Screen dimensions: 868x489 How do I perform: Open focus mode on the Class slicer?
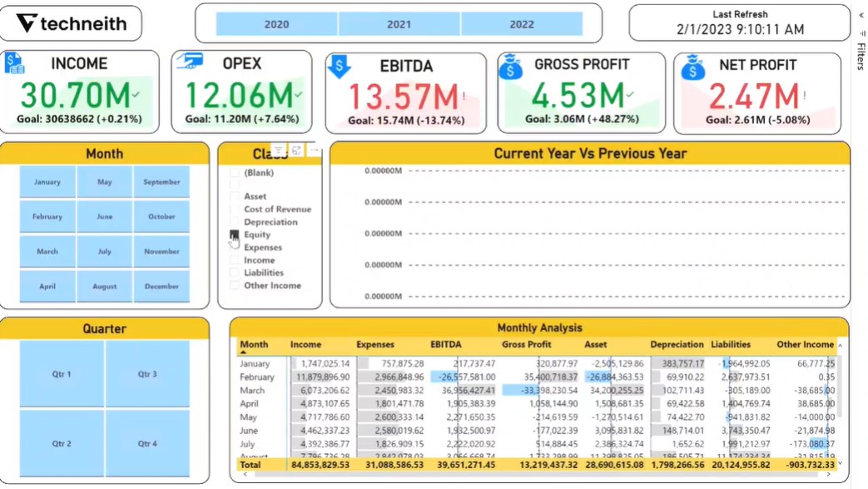[295, 150]
